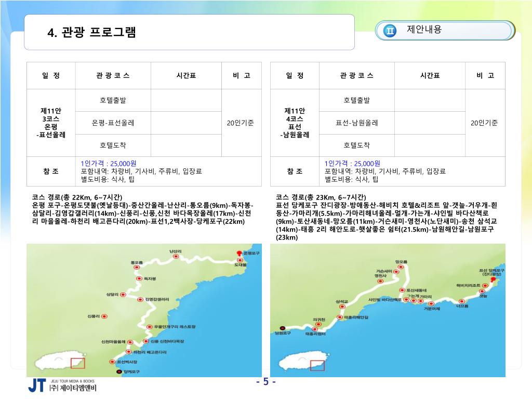The image size is (532, 399).
Task: Click the '온평-표선올레' course cell
Action: click(x=113, y=123)
